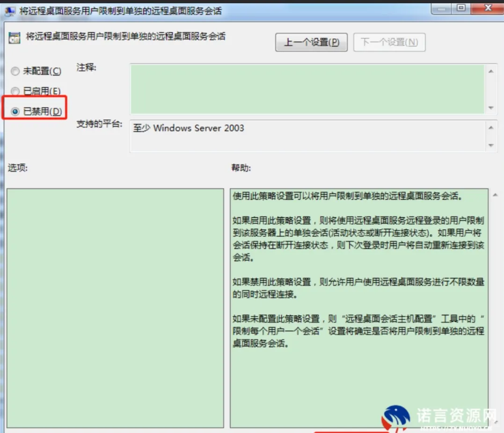This screenshot has height=433, width=504.
Task: Click the policy heading text 将远程桌面服务用户限制到单独的远程桌面服务会话
Action: 126,37
